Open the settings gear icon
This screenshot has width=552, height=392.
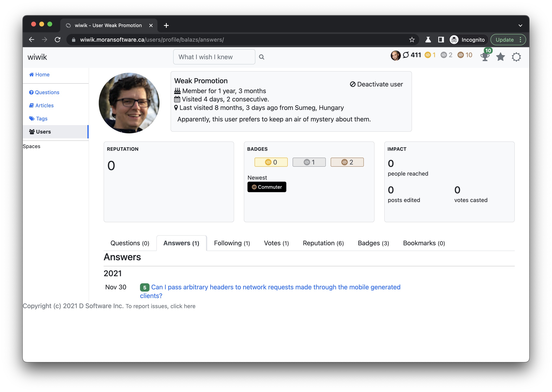[516, 57]
